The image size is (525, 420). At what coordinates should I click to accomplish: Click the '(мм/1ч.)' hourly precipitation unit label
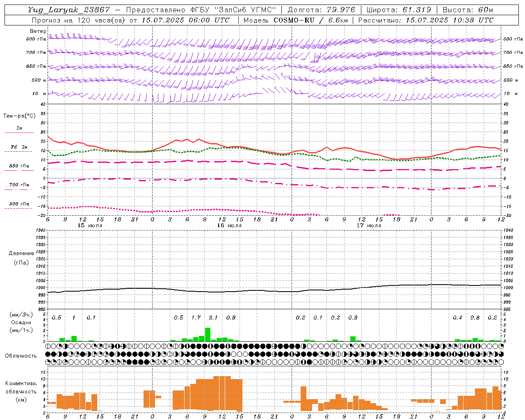(21, 330)
